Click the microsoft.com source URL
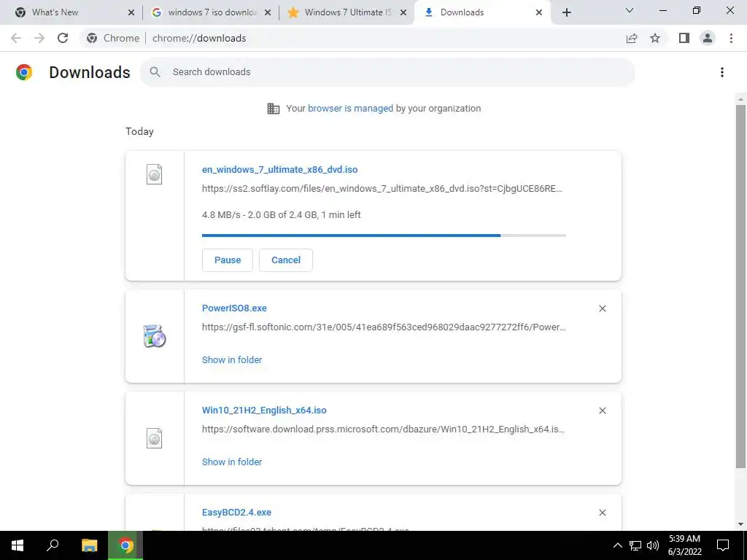747x560 pixels. point(384,429)
